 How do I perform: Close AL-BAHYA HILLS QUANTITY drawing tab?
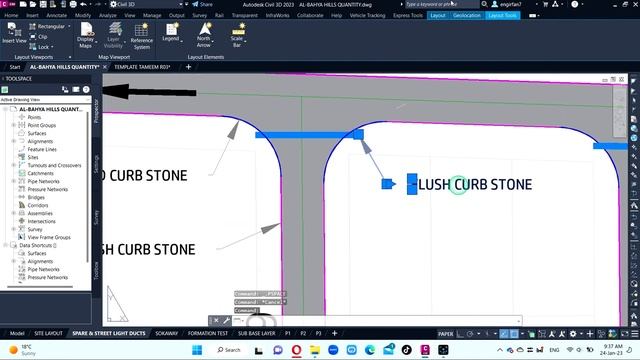tap(105, 67)
